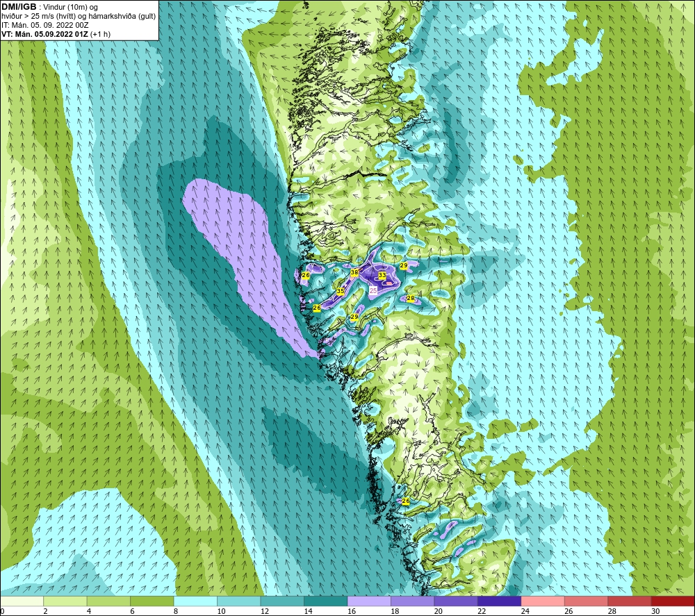Screen dimensions: 695x616
Task: Pick the 24–26 m/s light pink swatch
Action: tap(543, 601)
